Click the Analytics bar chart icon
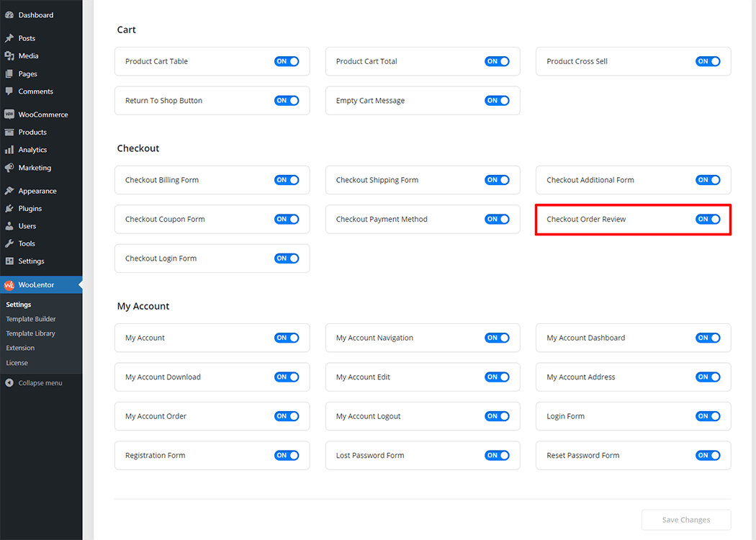The height and width of the screenshot is (540, 756). 9,150
